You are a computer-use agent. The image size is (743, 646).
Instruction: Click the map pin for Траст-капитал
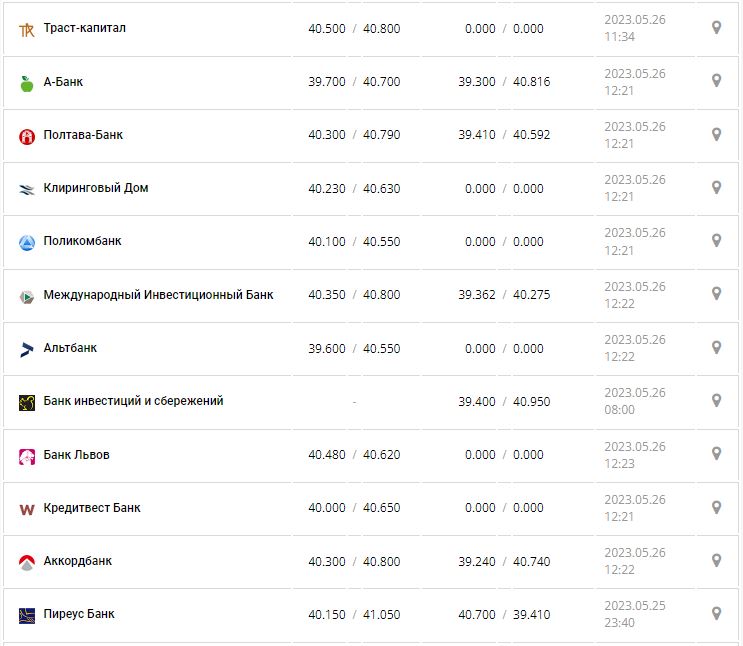click(x=716, y=28)
